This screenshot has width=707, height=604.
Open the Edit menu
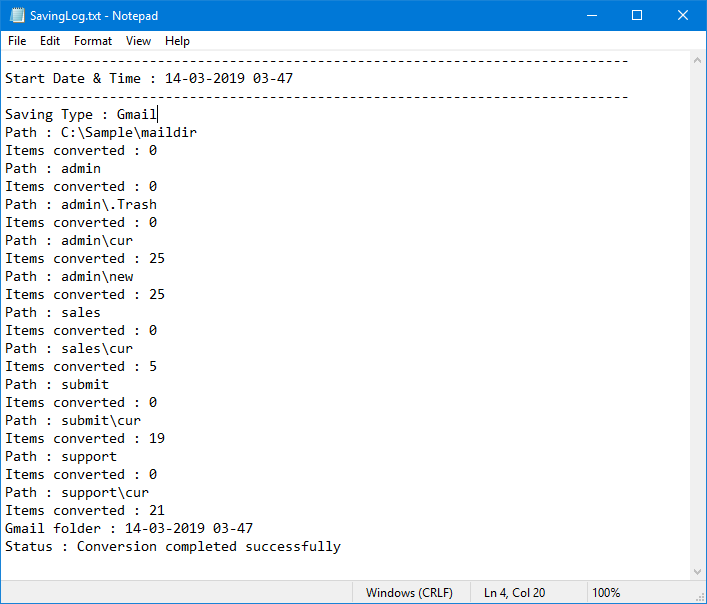click(x=50, y=41)
